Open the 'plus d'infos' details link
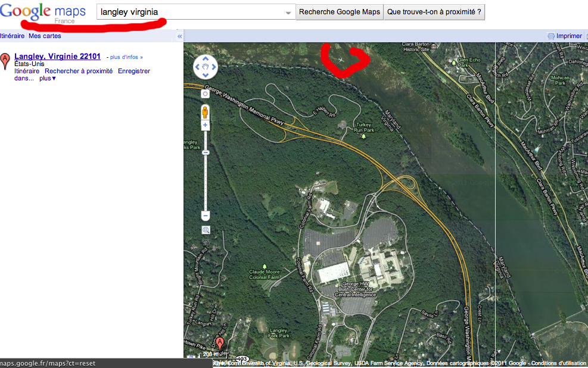Image resolution: width=588 pixels, height=368 pixels. [126, 57]
